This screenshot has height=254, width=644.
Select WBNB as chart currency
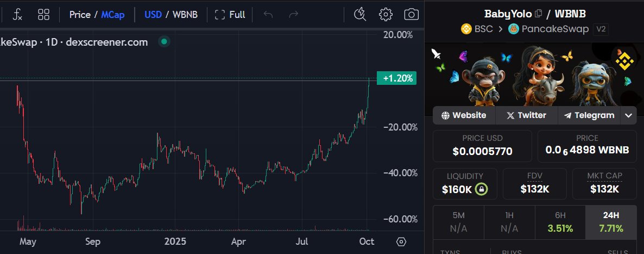coord(185,15)
